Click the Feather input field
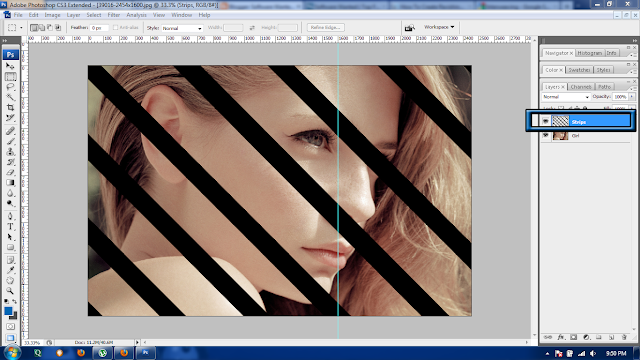 pos(99,28)
